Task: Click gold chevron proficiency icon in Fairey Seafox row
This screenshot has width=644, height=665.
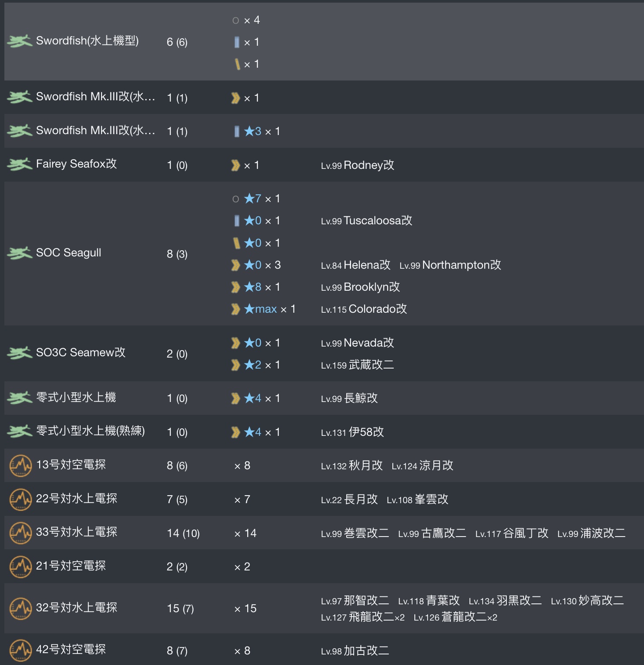Action: (236, 165)
